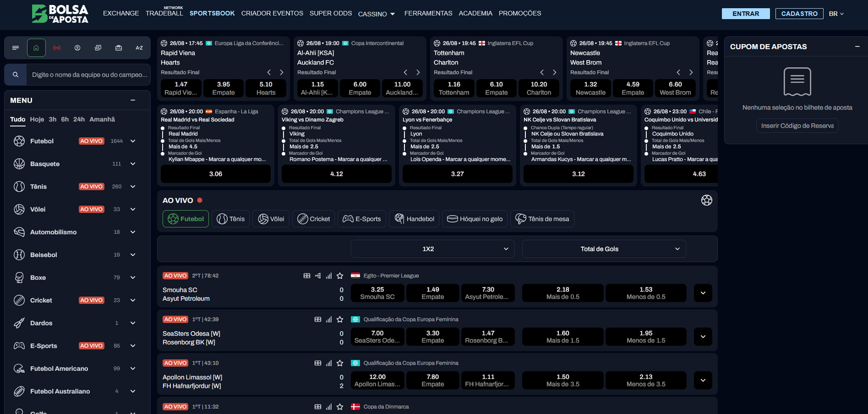
Task: Bet on Rapid Viena at 1.47 odds
Action: 181,88
